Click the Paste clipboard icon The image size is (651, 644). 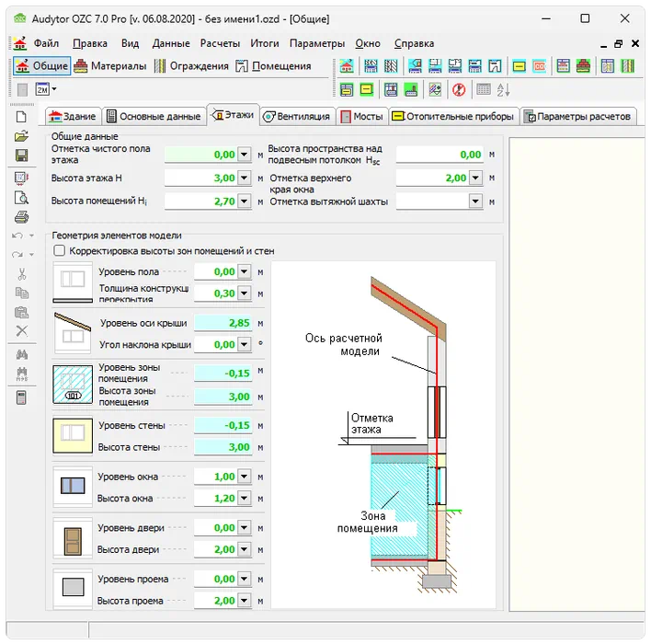(21, 312)
